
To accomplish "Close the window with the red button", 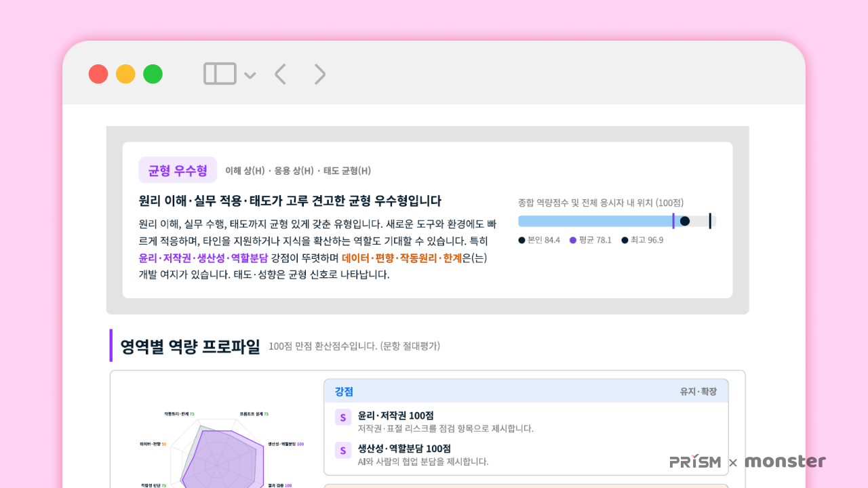I will (x=98, y=74).
